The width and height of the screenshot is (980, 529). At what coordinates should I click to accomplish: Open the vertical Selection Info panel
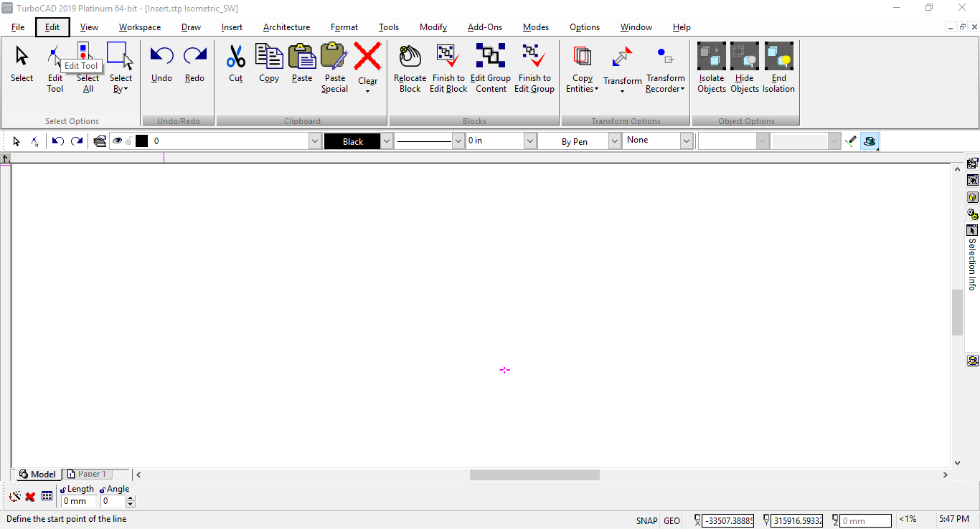[x=972, y=258]
